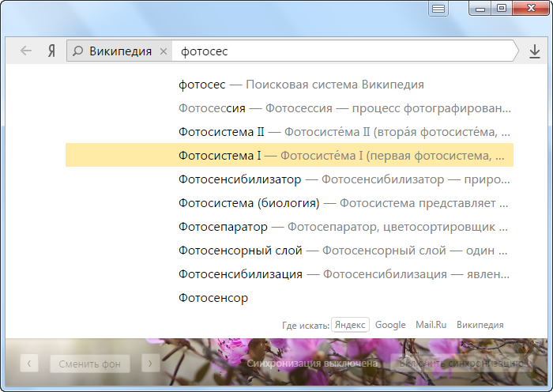Choose the Фотосессия suggestion
The width and height of the screenshot is (553, 392).
289,108
